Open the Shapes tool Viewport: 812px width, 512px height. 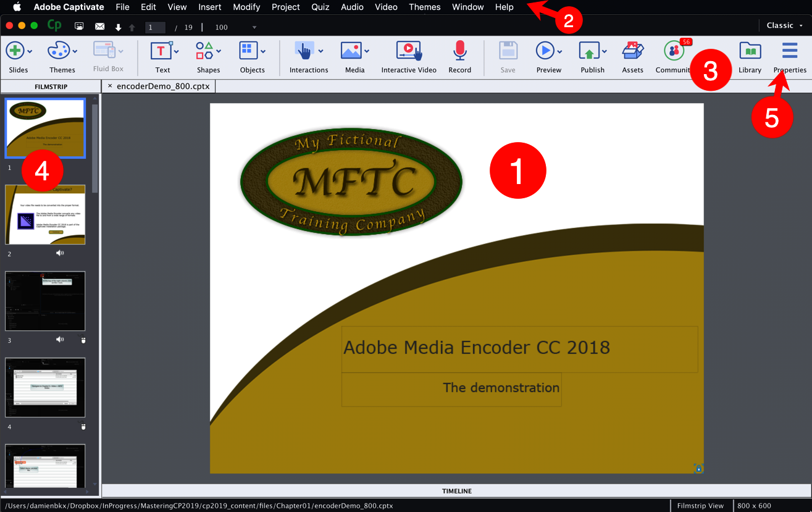click(204, 51)
